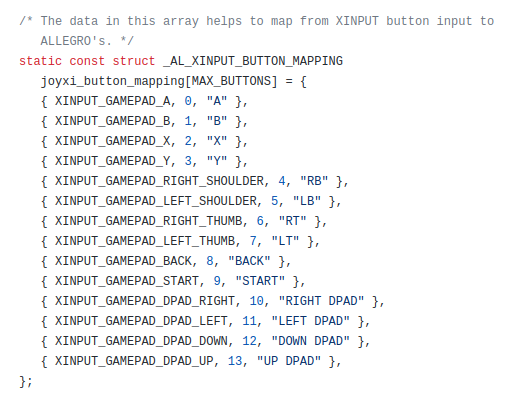Image resolution: width=528 pixels, height=405 pixels.
Task: Click the "LEFT DPAD" string
Action: (x=310, y=321)
